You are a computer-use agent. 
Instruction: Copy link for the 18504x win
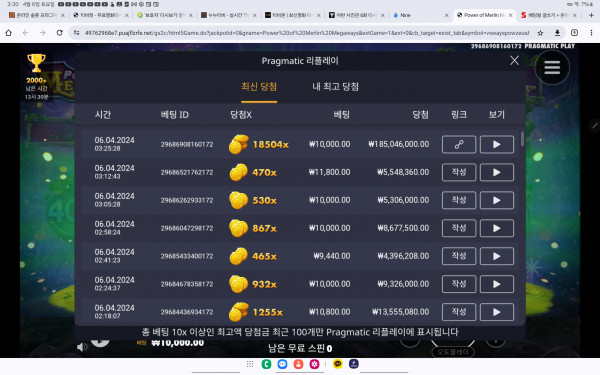[459, 144]
